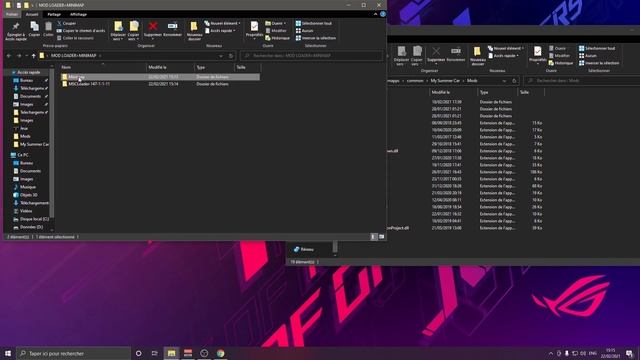Screen dimensions: 640x360
Task: Open Jeux in quick access list
Action: tap(24, 128)
